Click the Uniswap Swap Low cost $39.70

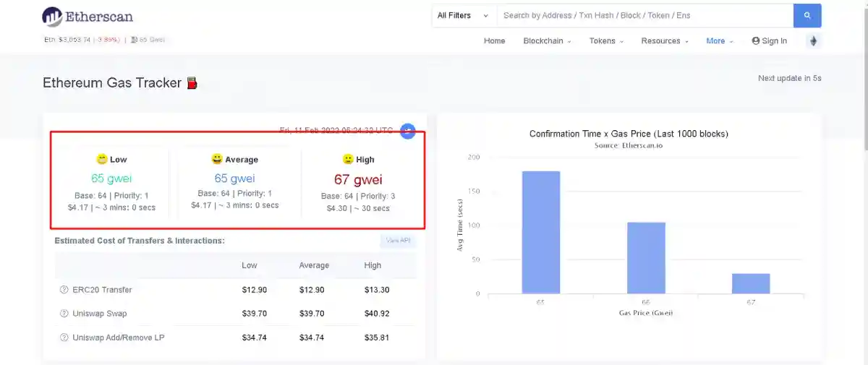(255, 314)
